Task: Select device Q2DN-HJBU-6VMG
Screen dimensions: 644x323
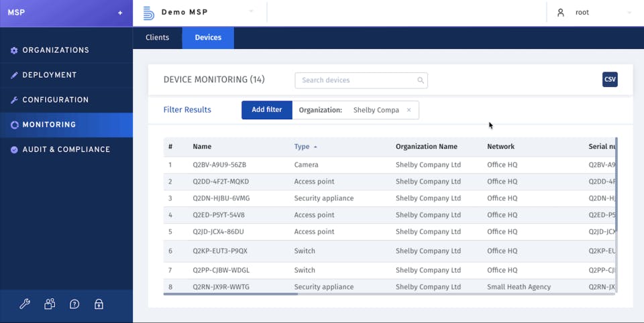Action: point(221,198)
